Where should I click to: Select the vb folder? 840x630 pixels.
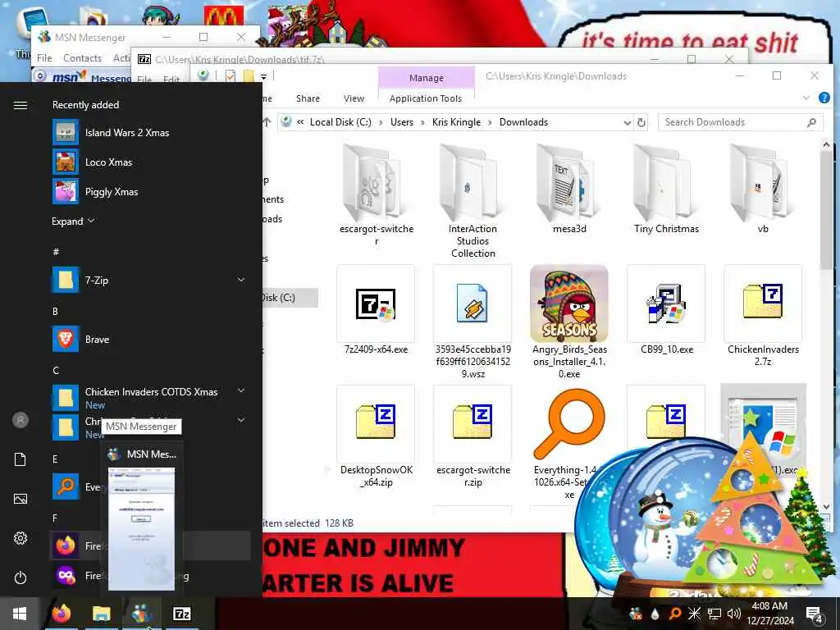click(763, 190)
